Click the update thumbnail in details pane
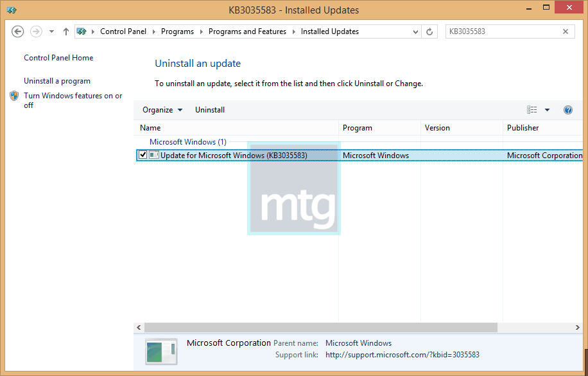 click(x=161, y=351)
